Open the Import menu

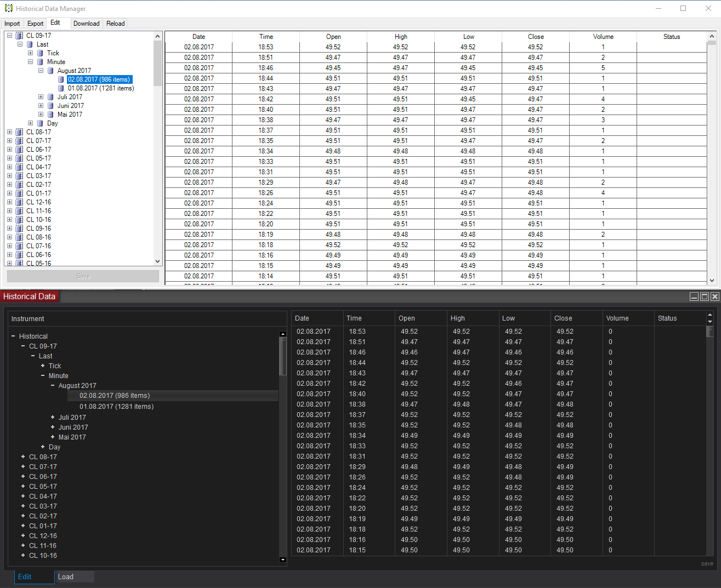[x=12, y=24]
